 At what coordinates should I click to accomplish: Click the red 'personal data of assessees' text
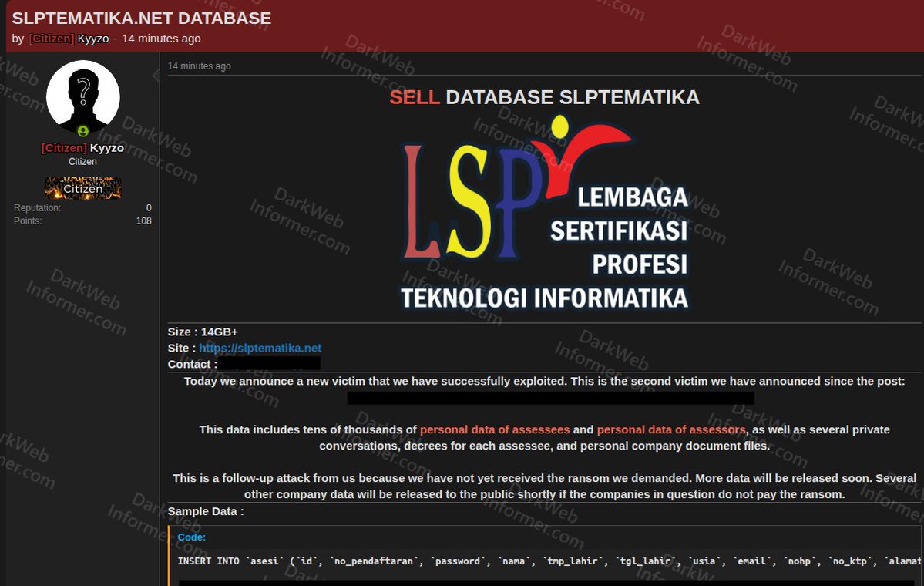click(x=495, y=429)
